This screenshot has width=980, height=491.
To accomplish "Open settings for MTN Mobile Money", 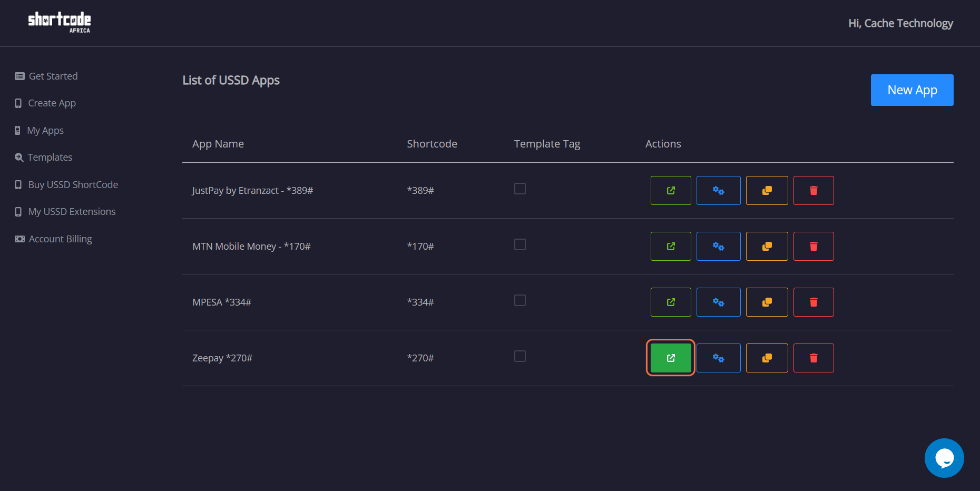I will point(718,246).
